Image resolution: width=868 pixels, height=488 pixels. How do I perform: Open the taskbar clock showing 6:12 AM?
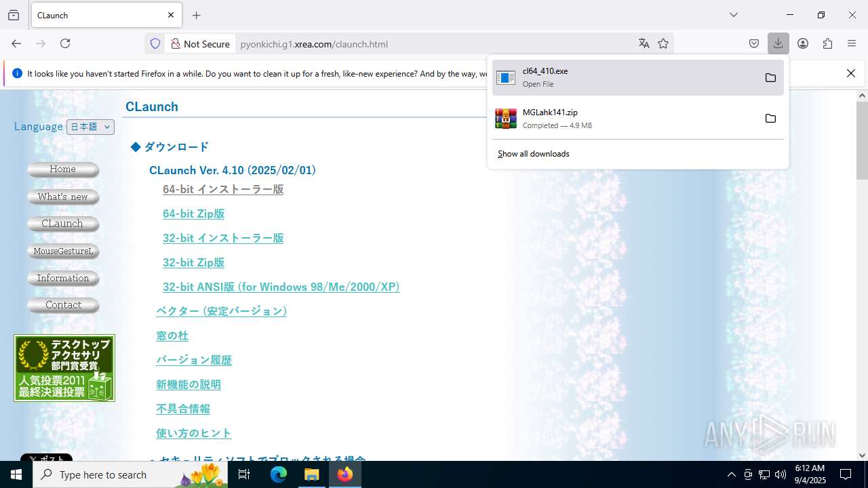point(810,474)
